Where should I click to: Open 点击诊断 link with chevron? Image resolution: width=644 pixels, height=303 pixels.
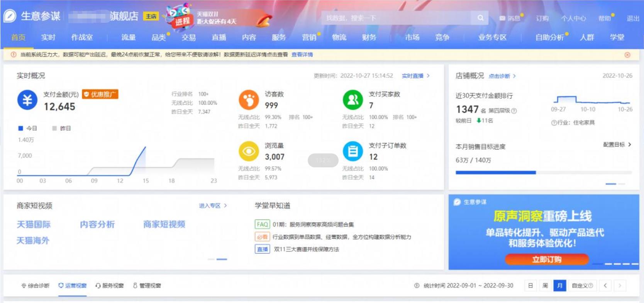pyautogui.click(x=502, y=76)
